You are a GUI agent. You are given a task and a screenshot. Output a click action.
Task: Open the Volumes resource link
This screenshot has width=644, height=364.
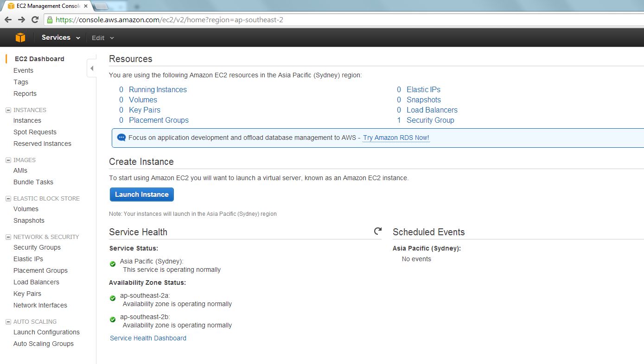pyautogui.click(x=143, y=100)
